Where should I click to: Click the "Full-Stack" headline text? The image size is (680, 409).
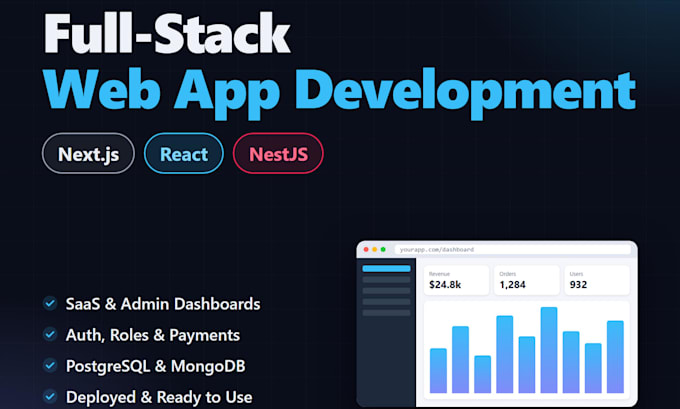pos(167,33)
